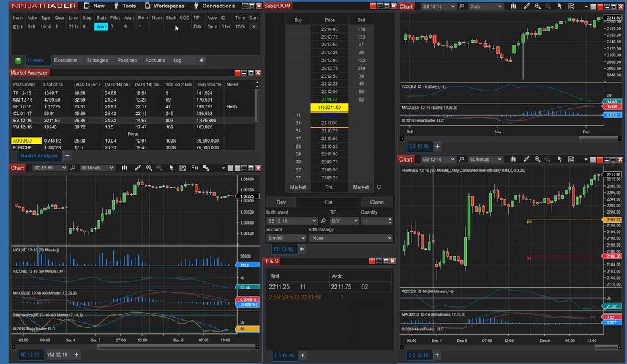Click instrument search magnifier in bottom-right chart
627x364 pixels.
click(x=462, y=159)
